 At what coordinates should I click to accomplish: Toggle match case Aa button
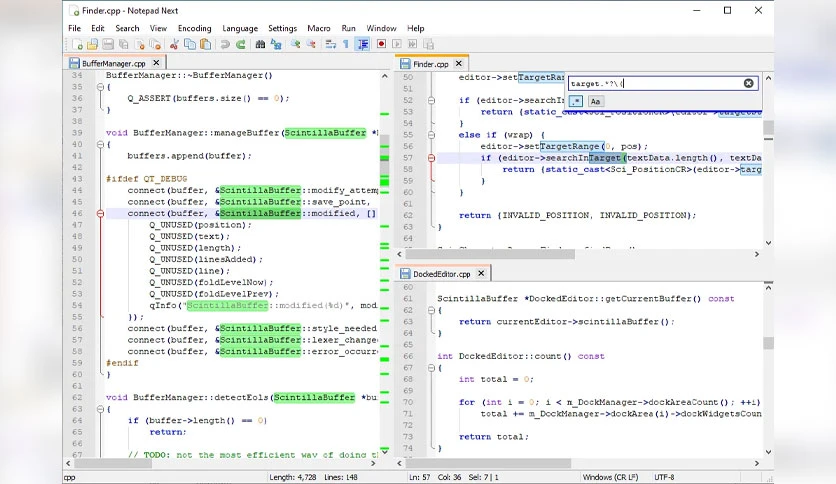coord(595,101)
